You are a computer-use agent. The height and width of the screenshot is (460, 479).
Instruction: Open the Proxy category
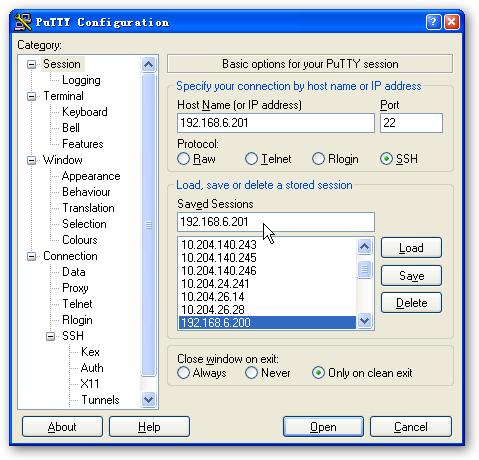tap(75, 288)
